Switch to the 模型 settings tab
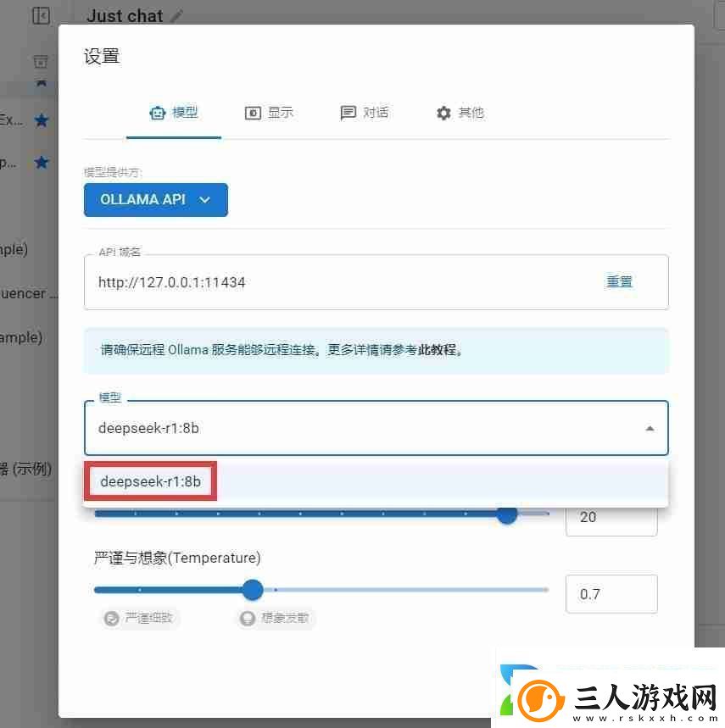725x728 pixels. coord(174,113)
